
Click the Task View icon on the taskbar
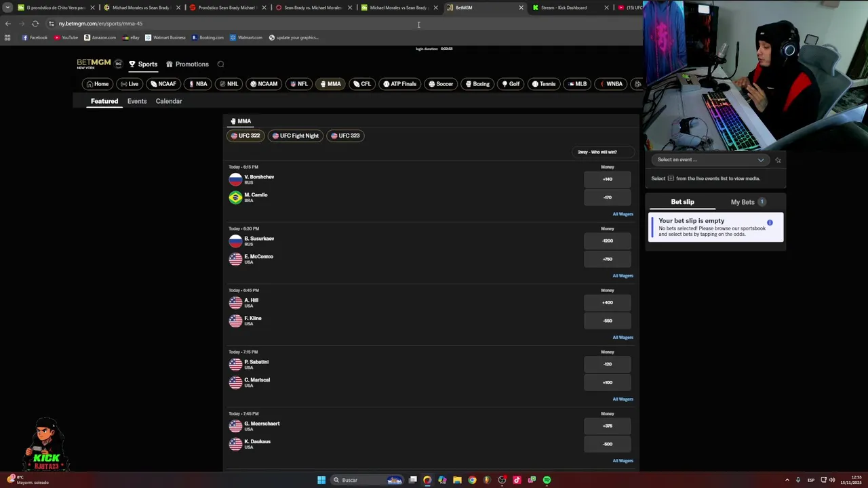pos(412,480)
